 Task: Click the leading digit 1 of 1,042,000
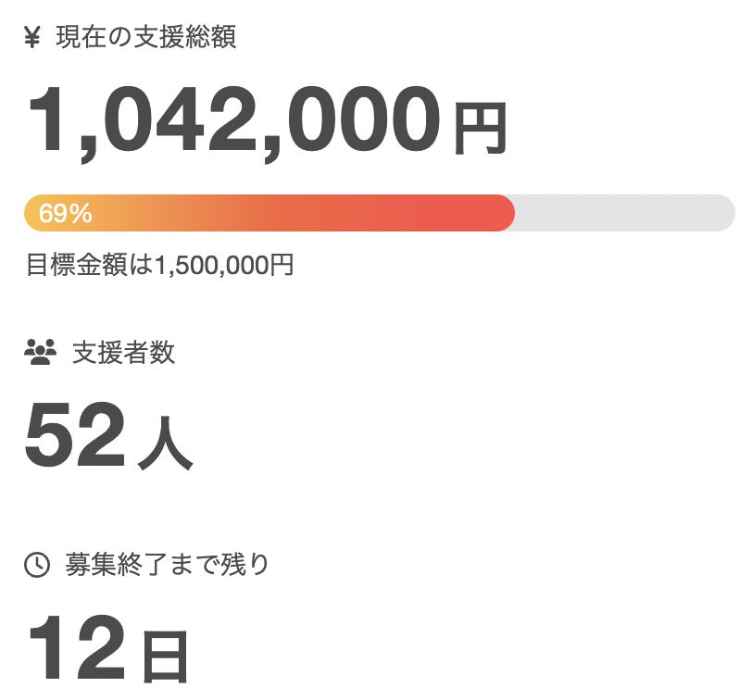47,122
